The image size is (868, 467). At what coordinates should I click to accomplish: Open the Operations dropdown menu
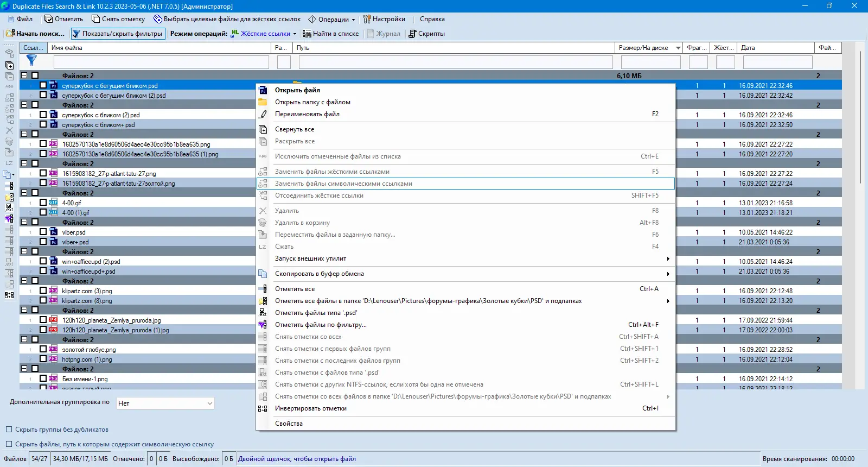click(x=331, y=19)
